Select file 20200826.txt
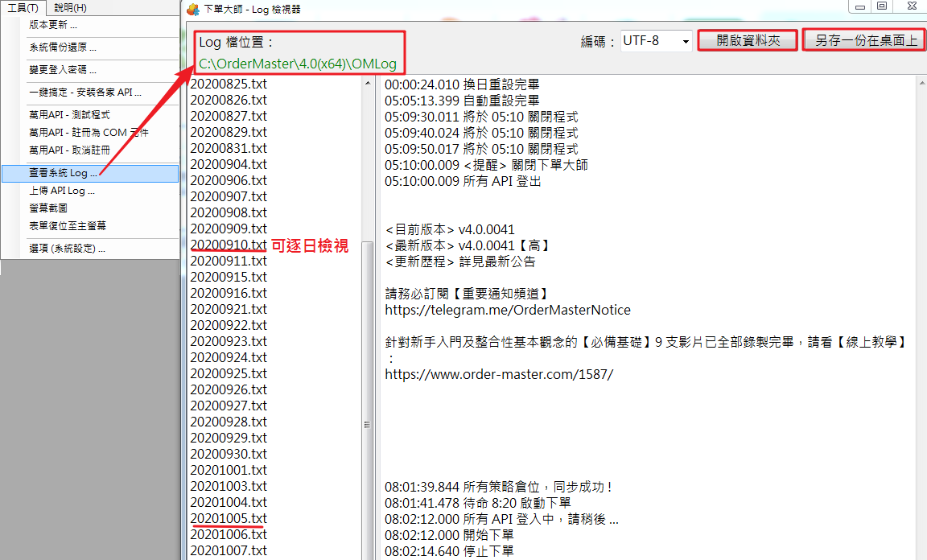 [229, 99]
